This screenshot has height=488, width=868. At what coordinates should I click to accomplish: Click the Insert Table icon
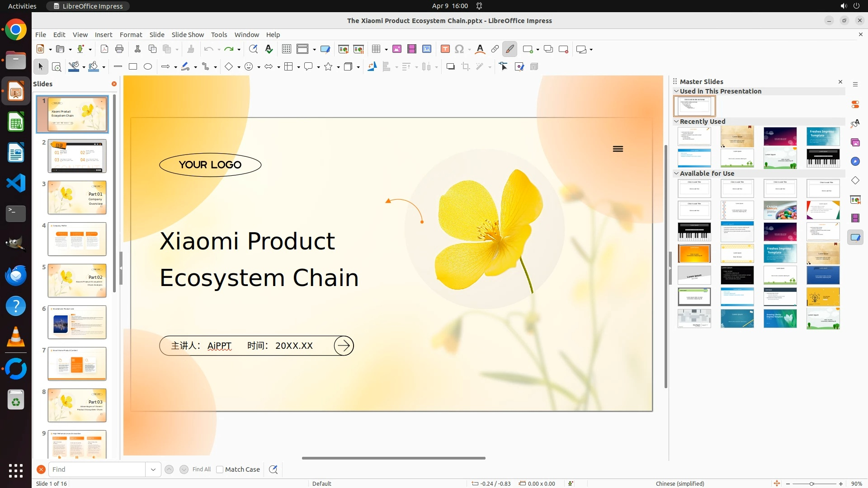pyautogui.click(x=376, y=49)
